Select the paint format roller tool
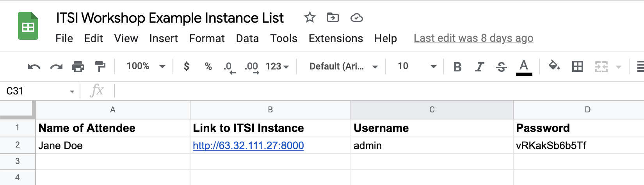This screenshot has height=185, width=644. point(100,67)
